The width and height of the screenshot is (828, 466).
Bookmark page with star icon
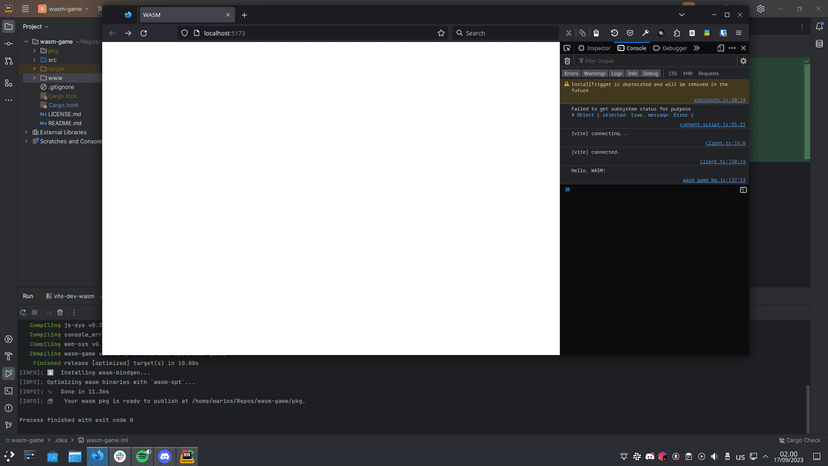pos(441,33)
